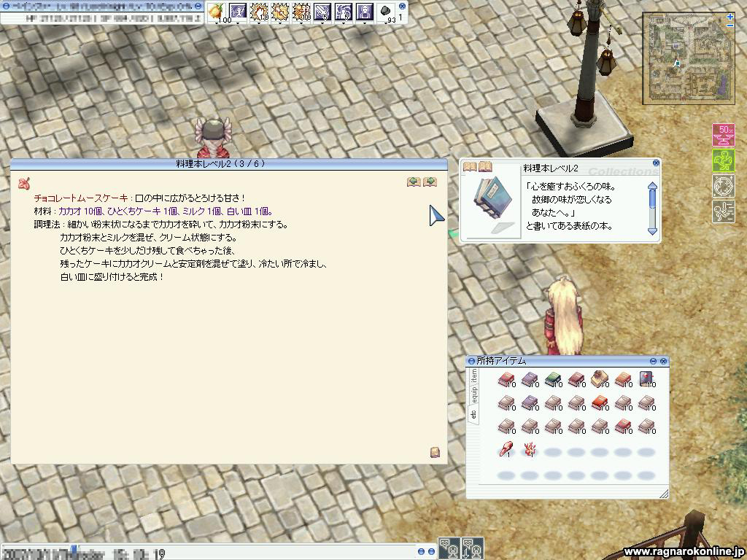The image size is (747, 560).
Task: Switch to the etc tab in inventory
Action: tap(473, 413)
